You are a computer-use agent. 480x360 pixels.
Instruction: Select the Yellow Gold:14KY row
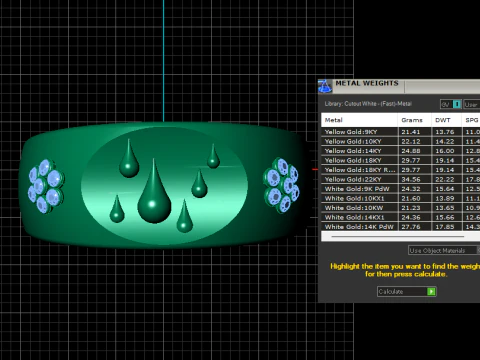point(401,151)
